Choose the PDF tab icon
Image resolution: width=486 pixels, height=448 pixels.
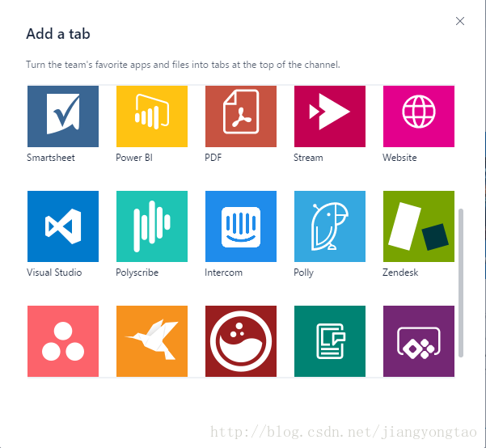241,116
